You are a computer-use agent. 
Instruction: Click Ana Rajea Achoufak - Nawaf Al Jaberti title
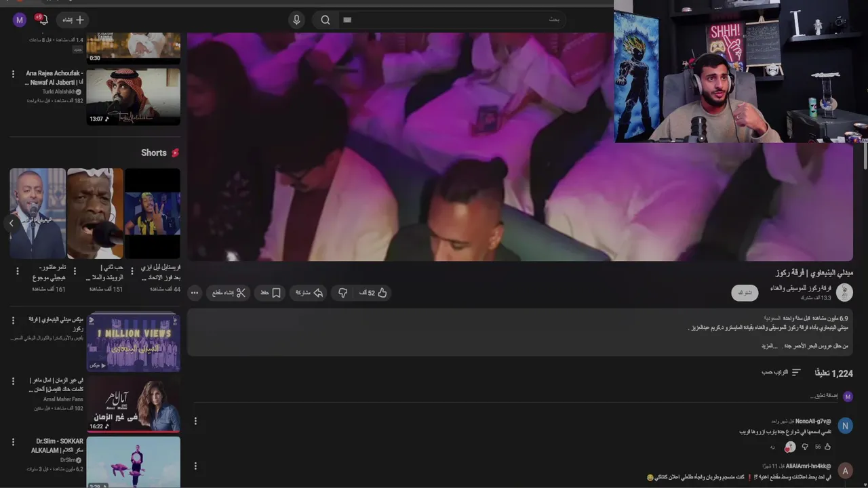click(54, 78)
